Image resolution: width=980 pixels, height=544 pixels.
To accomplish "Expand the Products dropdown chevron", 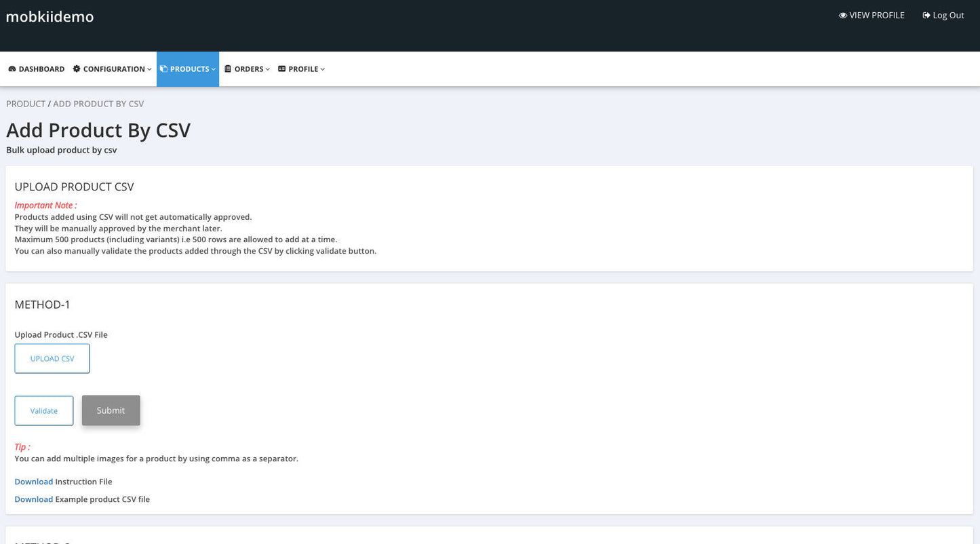I will [214, 69].
